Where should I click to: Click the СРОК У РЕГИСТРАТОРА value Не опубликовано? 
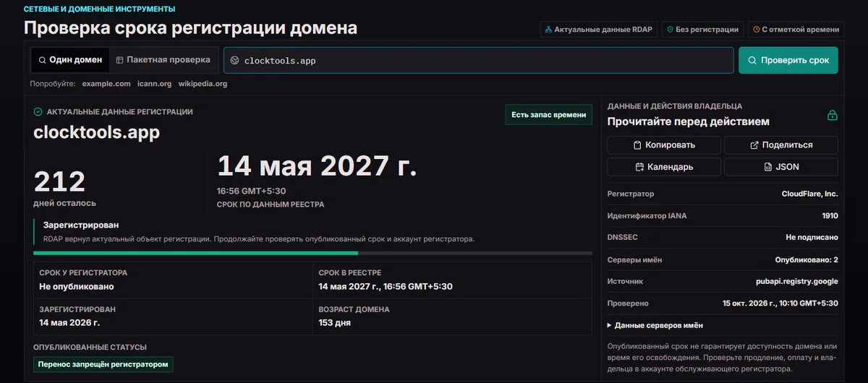[x=76, y=286]
